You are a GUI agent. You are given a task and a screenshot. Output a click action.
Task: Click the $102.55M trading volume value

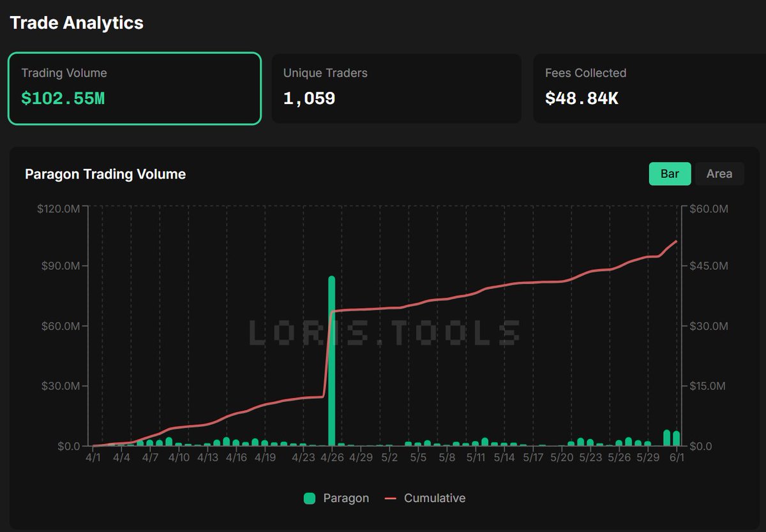tap(63, 99)
